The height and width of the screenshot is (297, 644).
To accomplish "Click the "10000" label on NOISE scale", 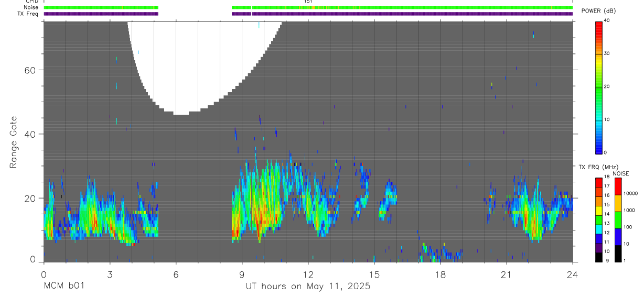I will [631, 194].
